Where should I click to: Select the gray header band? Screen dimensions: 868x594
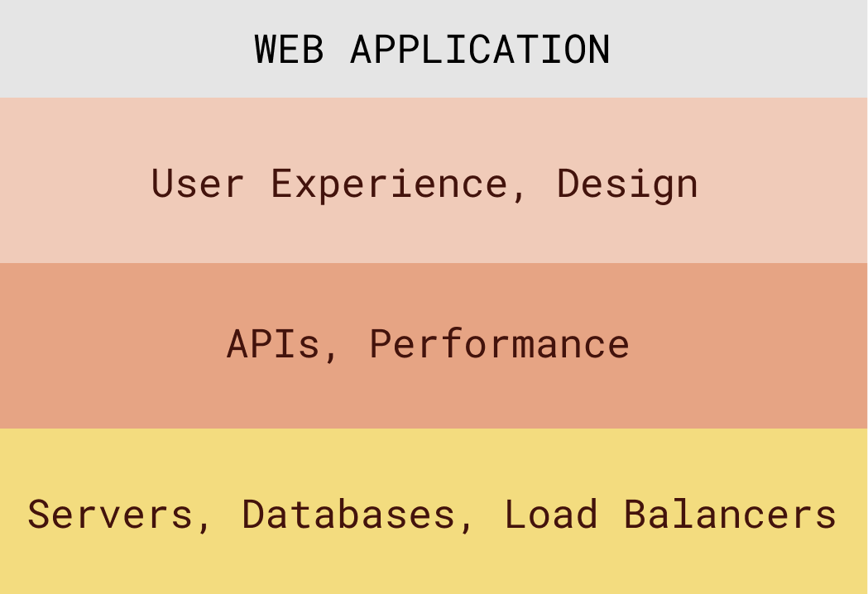[434, 49]
